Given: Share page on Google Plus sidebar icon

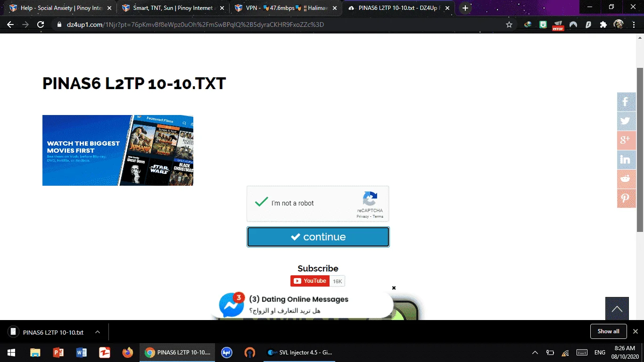Looking at the screenshot, I should [x=627, y=140].
